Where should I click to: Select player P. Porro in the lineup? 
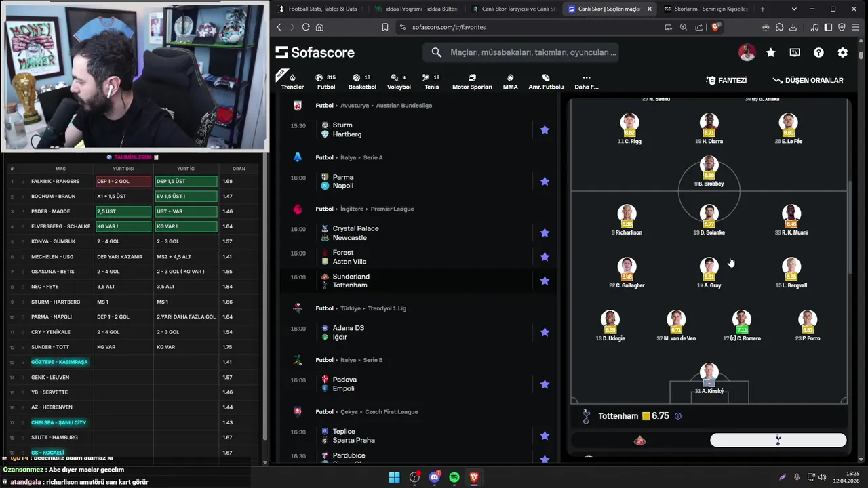click(808, 325)
